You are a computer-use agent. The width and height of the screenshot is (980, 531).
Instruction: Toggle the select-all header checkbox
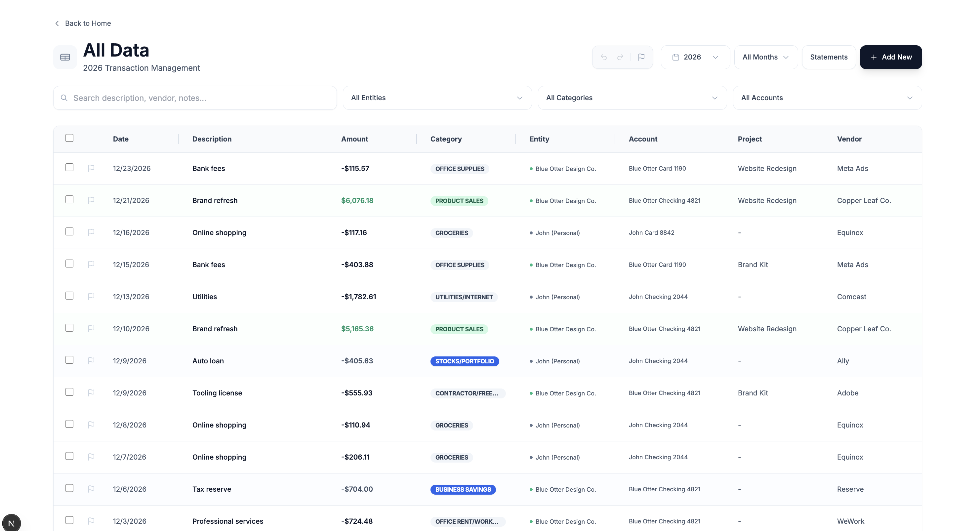point(69,138)
